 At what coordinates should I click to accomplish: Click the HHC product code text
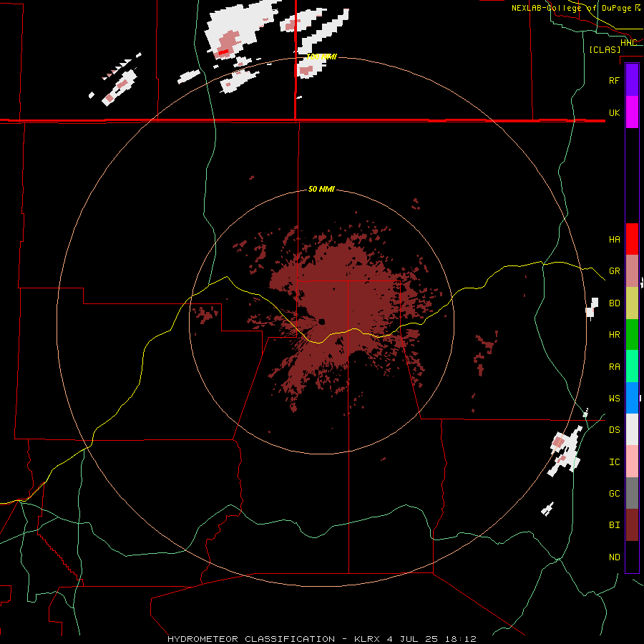click(x=628, y=43)
